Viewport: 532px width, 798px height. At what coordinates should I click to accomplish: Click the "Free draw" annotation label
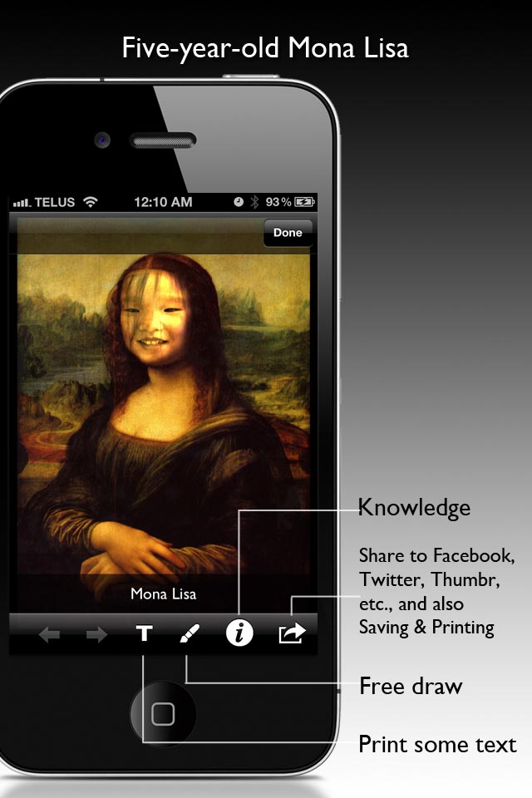411,686
